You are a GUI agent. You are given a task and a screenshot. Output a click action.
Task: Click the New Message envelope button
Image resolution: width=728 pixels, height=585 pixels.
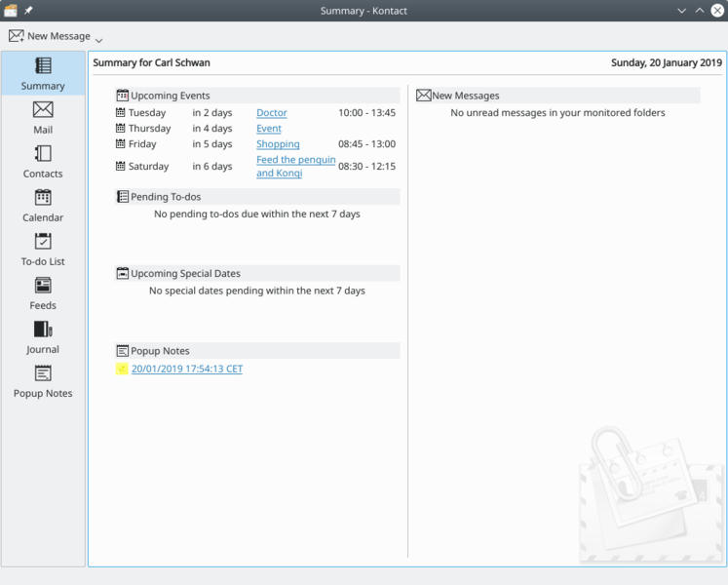[x=49, y=36]
